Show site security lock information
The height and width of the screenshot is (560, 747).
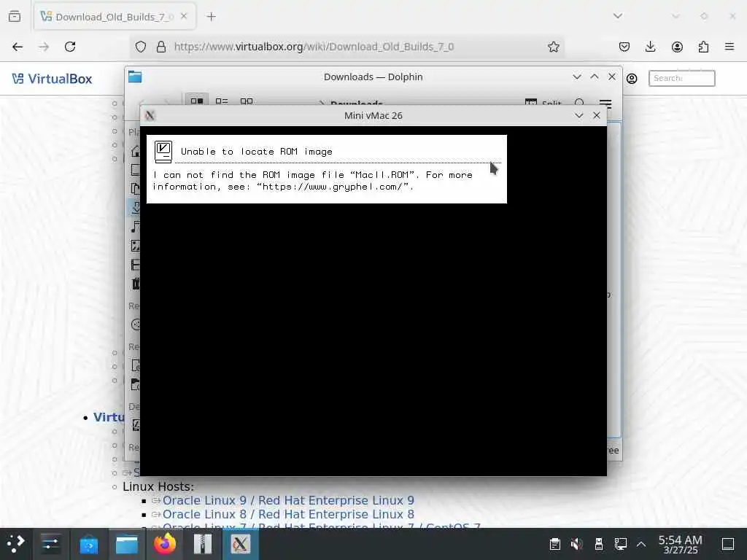coord(161,47)
